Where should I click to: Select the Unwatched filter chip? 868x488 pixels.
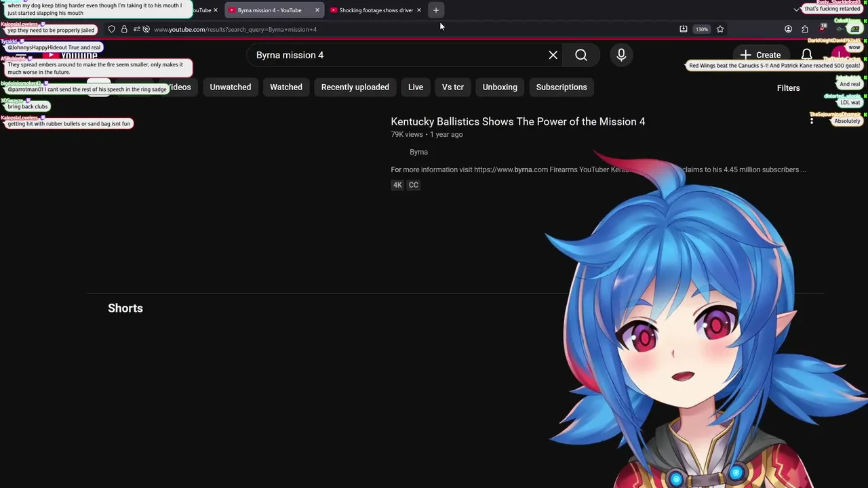[x=231, y=87]
